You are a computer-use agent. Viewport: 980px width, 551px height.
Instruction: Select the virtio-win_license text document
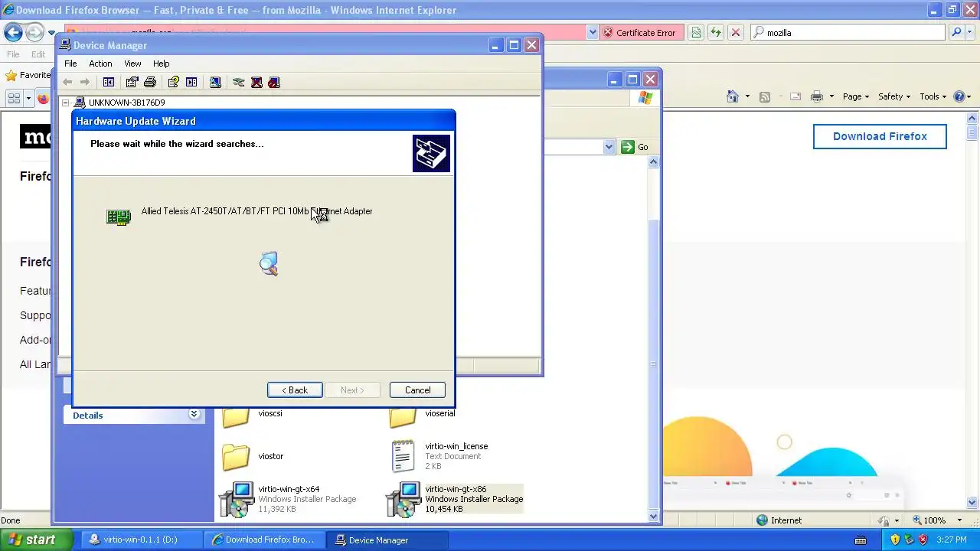[x=439, y=456]
